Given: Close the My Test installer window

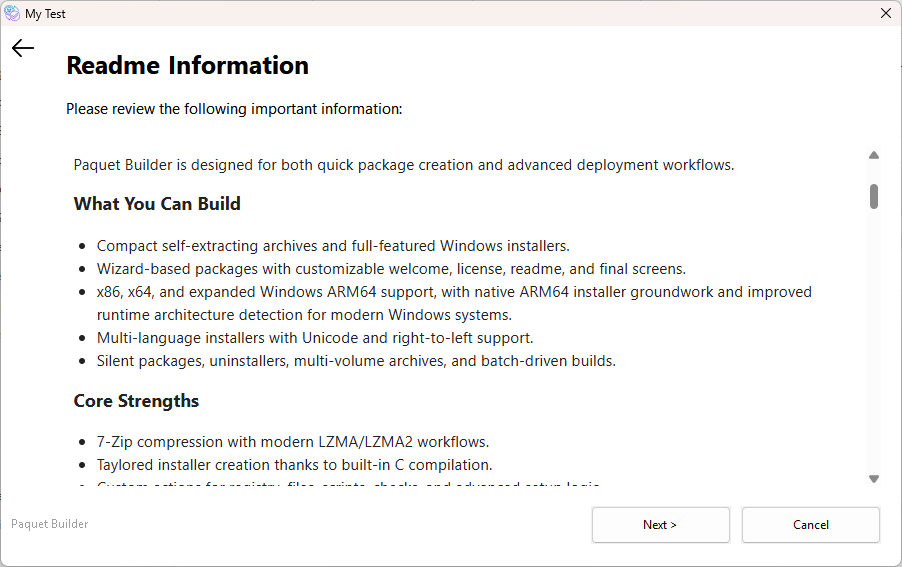Looking at the screenshot, I should [x=886, y=13].
